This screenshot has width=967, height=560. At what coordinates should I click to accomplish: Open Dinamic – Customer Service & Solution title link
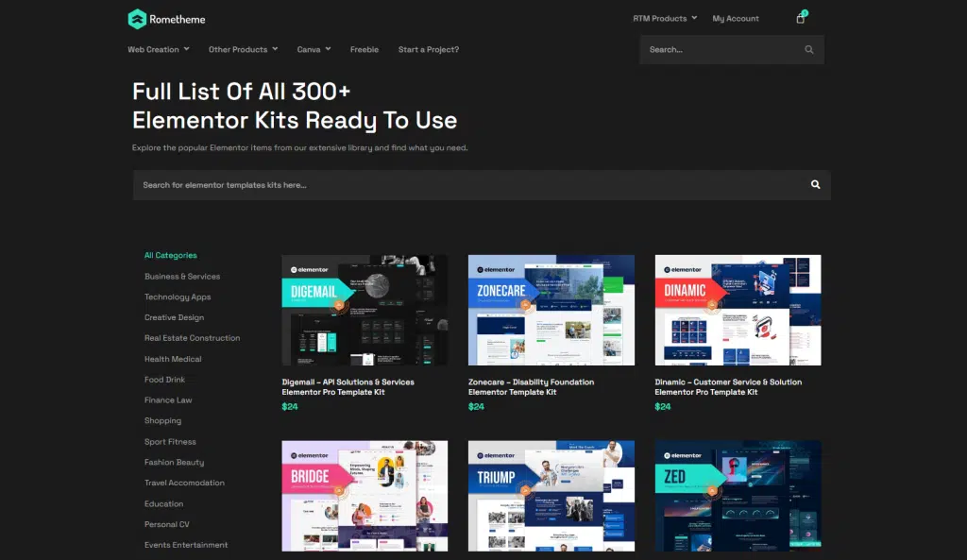728,387
